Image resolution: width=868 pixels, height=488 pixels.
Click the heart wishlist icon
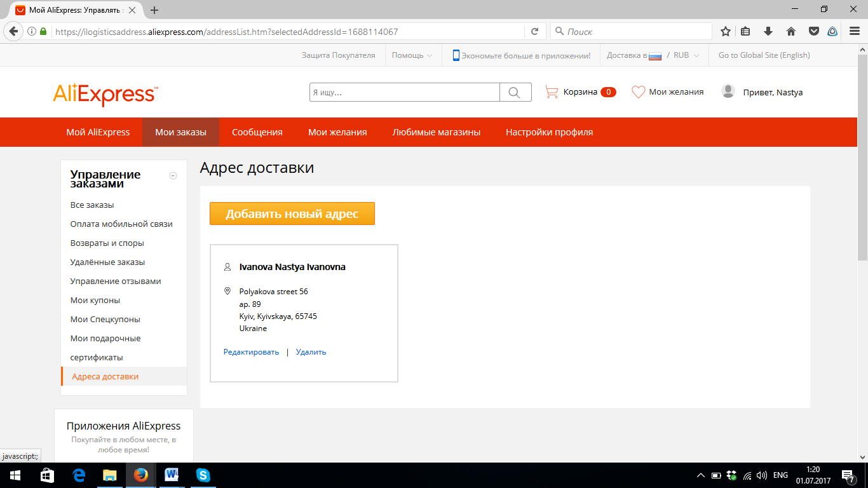coord(638,92)
